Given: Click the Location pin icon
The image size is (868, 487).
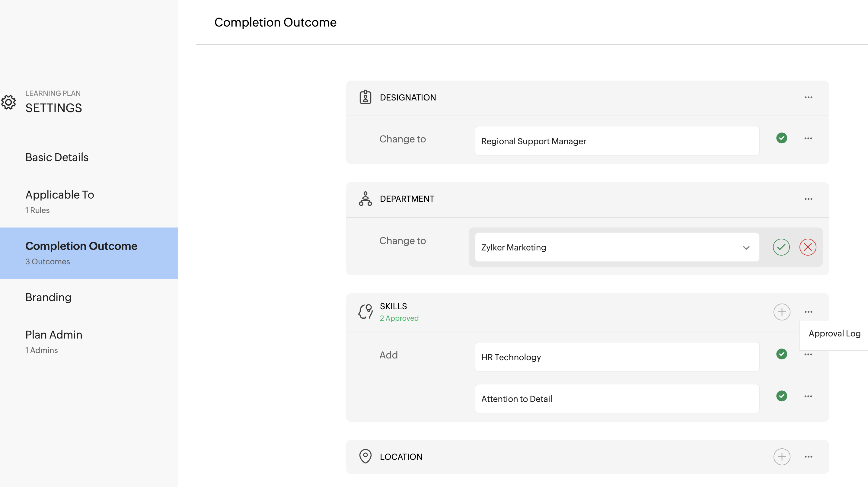Looking at the screenshot, I should (x=365, y=456).
